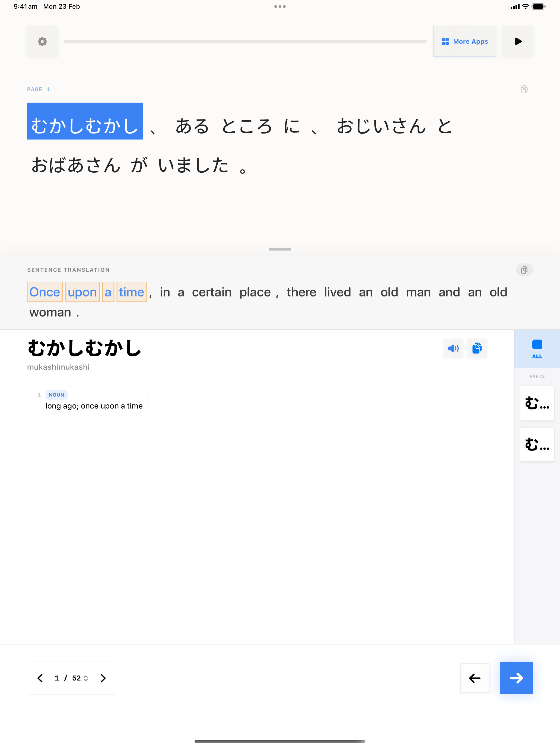Copy the dictionary word entry
Image resolution: width=560 pixels, height=747 pixels.
(477, 348)
